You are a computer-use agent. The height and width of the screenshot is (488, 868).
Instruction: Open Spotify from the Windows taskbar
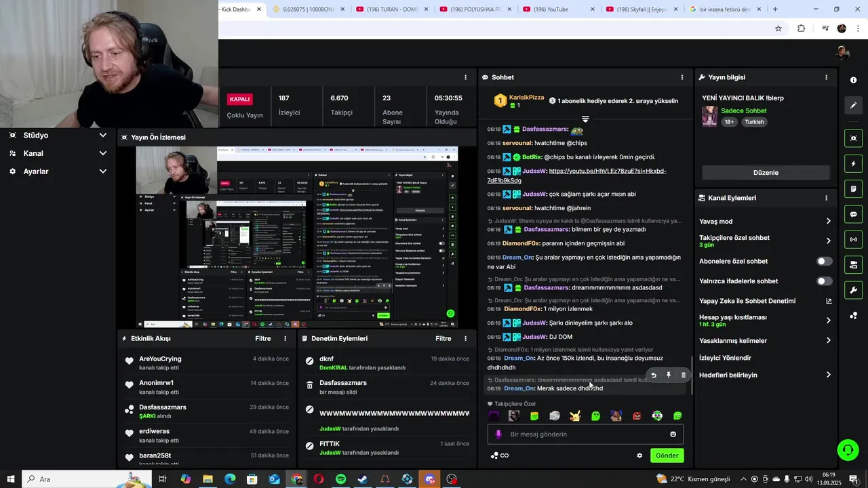click(340, 479)
